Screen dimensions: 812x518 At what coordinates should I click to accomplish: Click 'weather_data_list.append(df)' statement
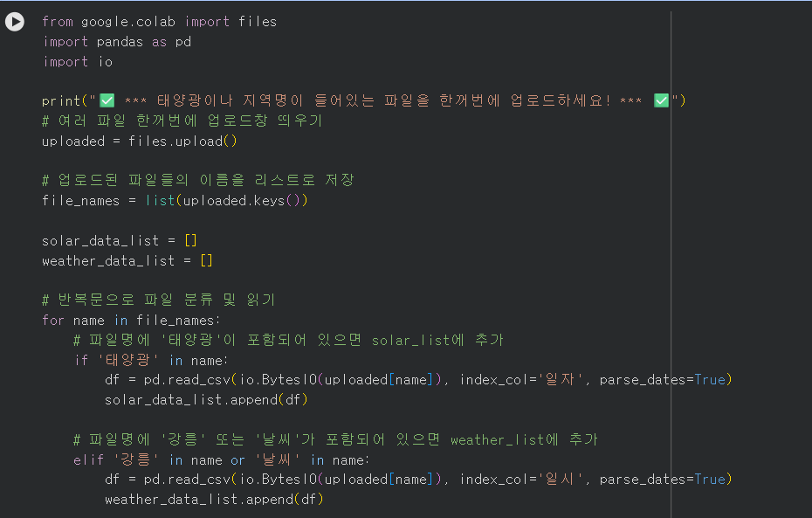214,499
